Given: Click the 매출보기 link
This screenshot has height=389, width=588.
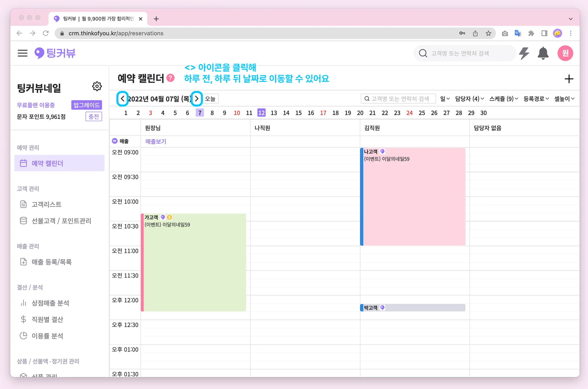Looking at the screenshot, I should pos(156,141).
